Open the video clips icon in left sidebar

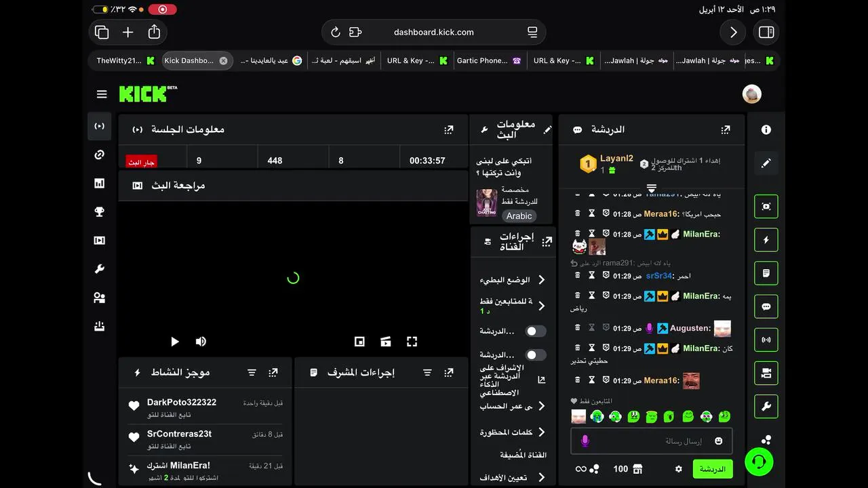(100, 240)
